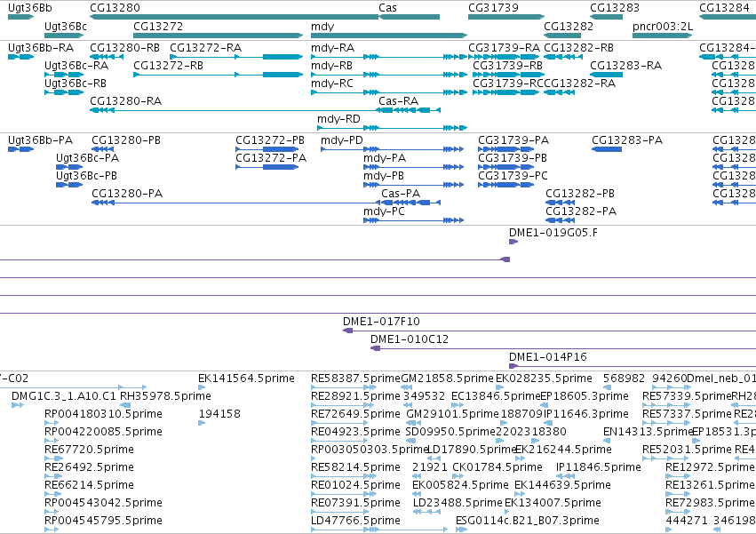The width and height of the screenshot is (756, 534).
Task: Click EST entry 194158
Action: point(202,424)
